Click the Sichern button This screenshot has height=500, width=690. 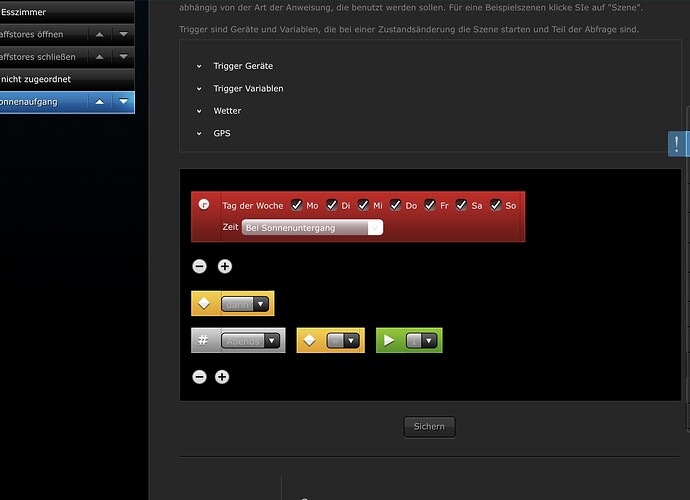[x=429, y=426]
